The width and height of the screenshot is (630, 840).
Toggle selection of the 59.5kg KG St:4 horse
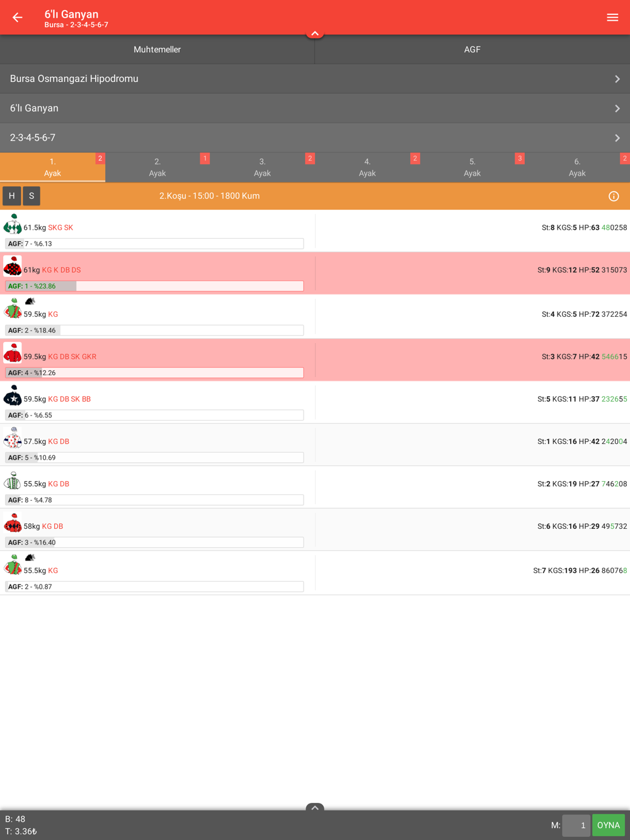click(315, 317)
